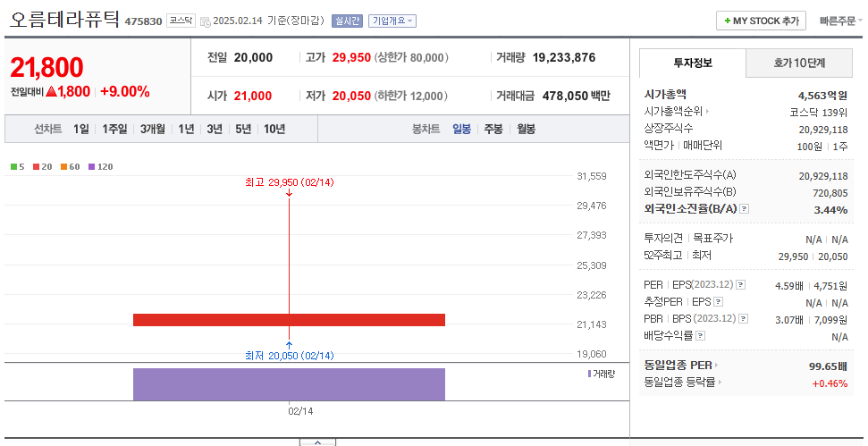Click the +9.00% change rate

[124, 92]
